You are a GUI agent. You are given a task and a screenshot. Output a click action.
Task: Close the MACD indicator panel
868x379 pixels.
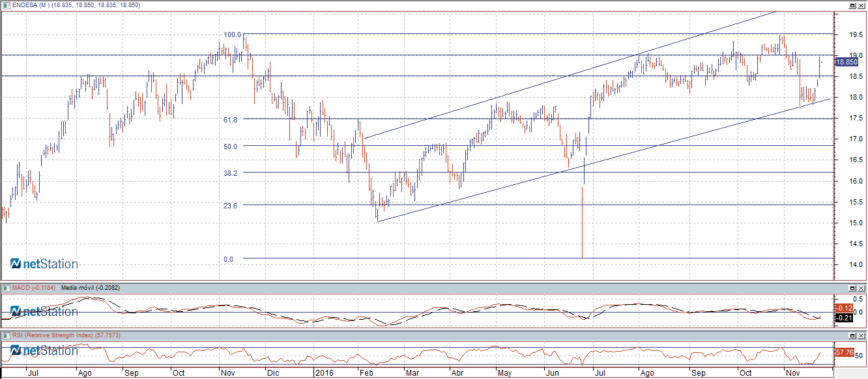click(x=861, y=288)
